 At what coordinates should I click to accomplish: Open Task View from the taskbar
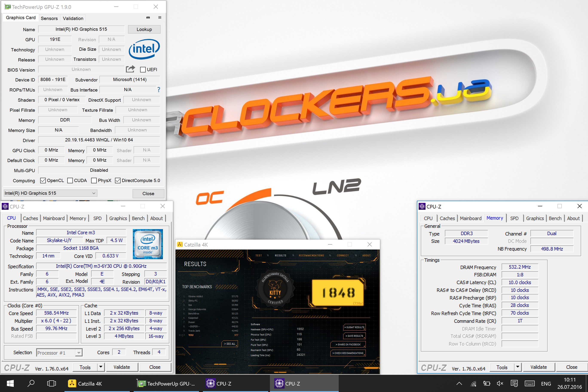click(x=52, y=383)
